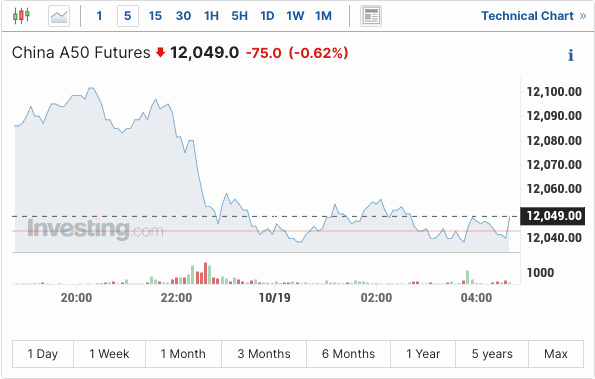
Task: Open the info icon for China A50 Futures
Action: point(571,55)
